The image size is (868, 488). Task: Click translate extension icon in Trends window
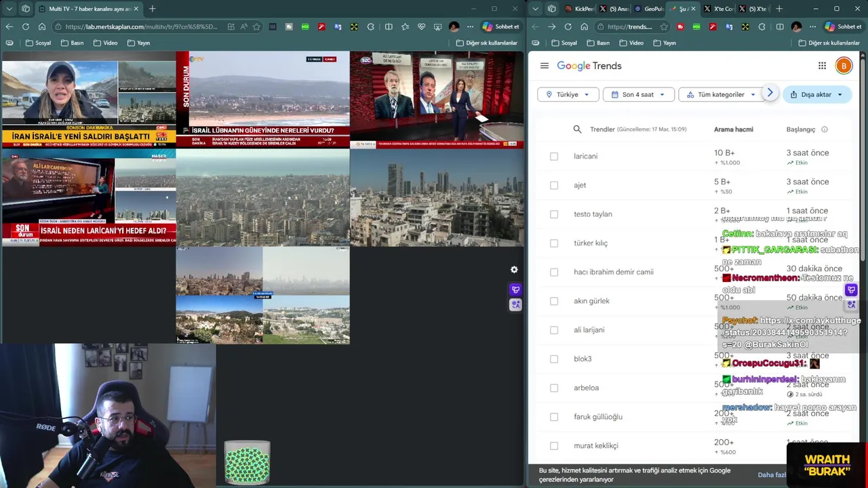point(728,26)
